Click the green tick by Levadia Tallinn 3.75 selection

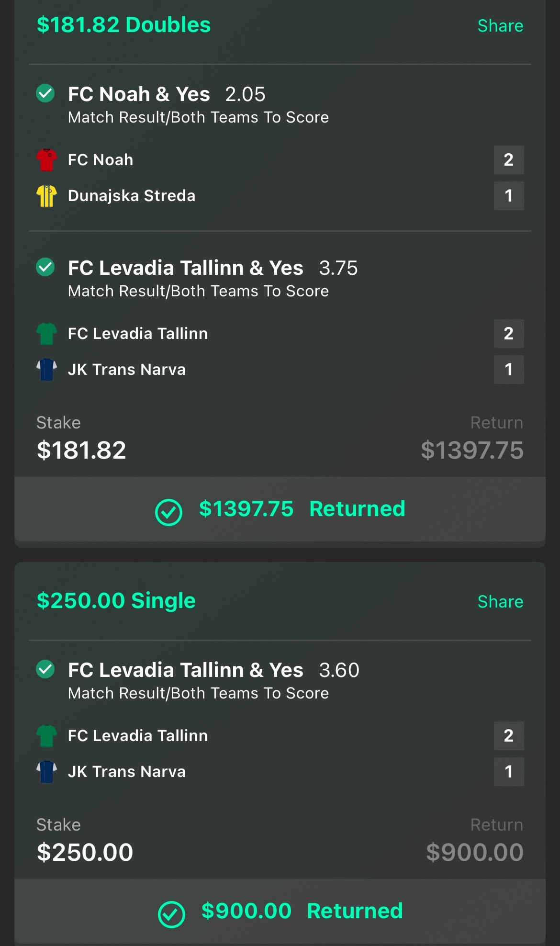(45, 267)
